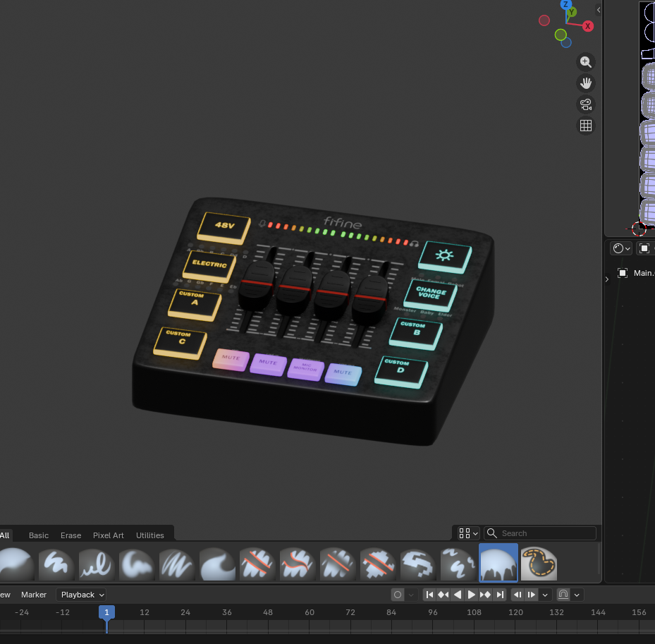Open the dropdown after the frame step buttons
Viewport: 655px width, 644px height.
[545, 595]
